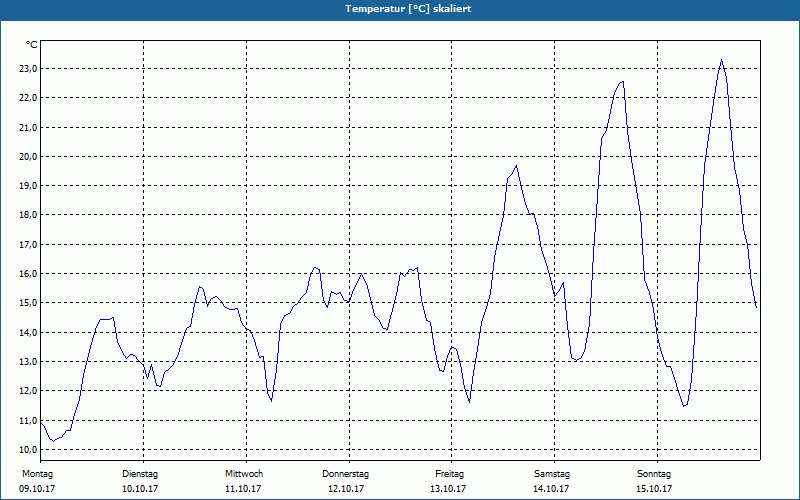Click the Mittwoch day label
The height and width of the screenshot is (500, 800).
pyautogui.click(x=244, y=474)
